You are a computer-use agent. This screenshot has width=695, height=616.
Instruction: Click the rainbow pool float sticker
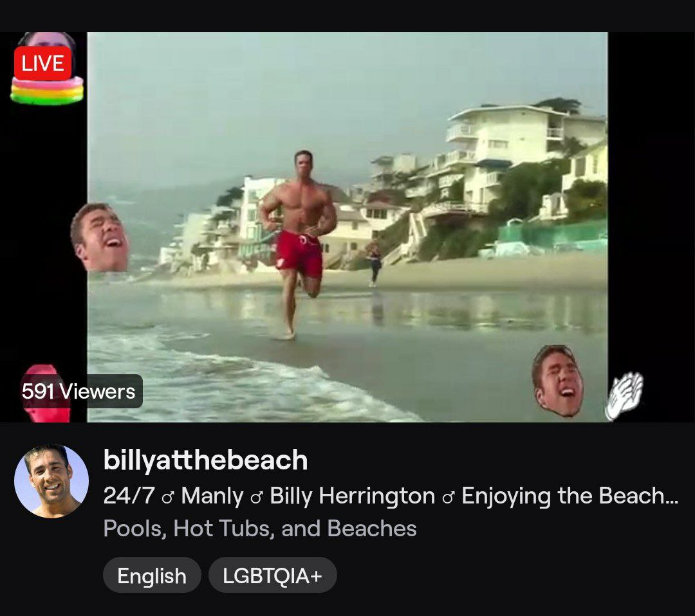click(x=47, y=91)
